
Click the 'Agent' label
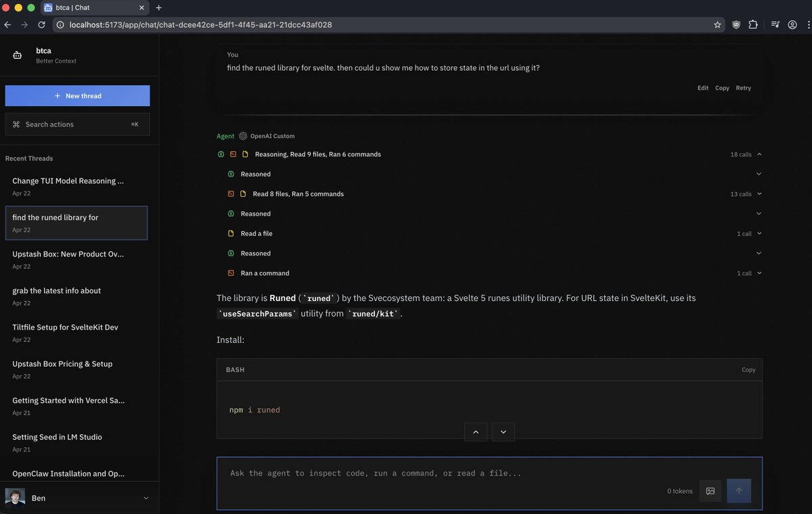[225, 136]
